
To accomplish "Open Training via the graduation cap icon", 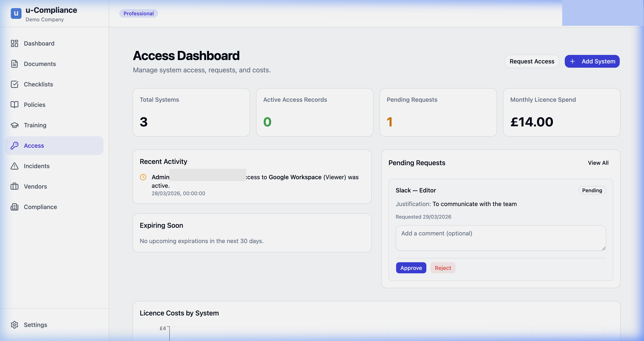I will (14, 125).
